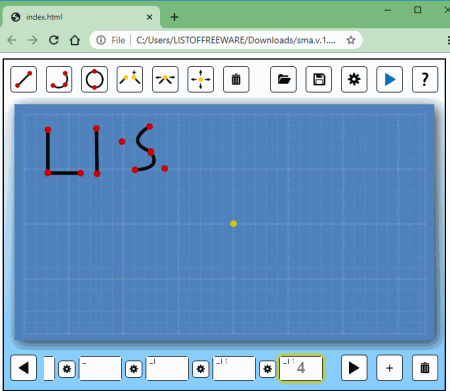The width and height of the screenshot is (450, 391).
Task: Select the arc curve drawing tool
Action: point(59,79)
